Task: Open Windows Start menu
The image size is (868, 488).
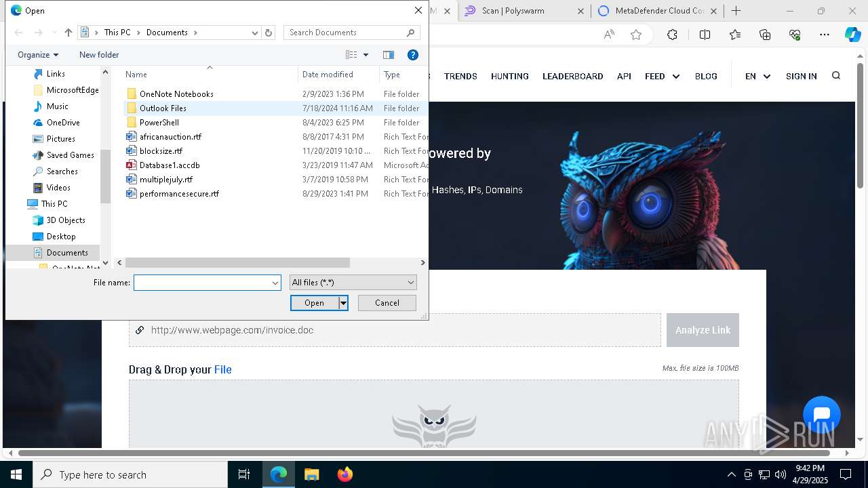Action: pyautogui.click(x=16, y=474)
